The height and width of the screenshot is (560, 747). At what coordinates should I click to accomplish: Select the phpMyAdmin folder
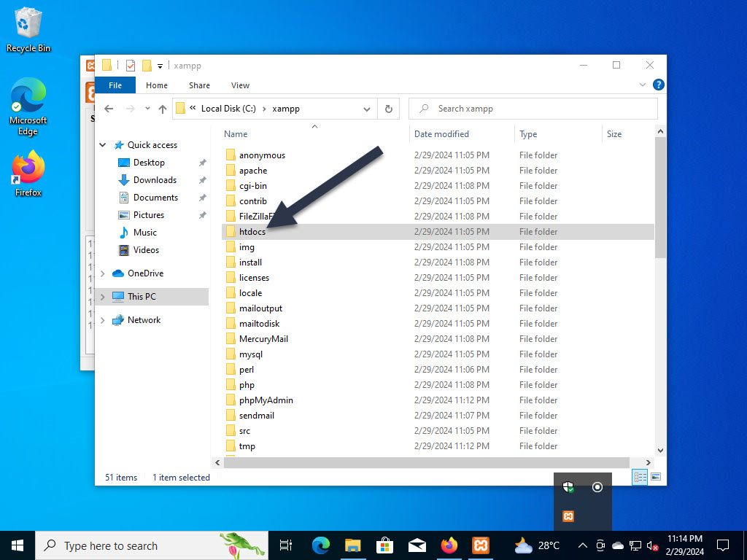pyautogui.click(x=266, y=400)
